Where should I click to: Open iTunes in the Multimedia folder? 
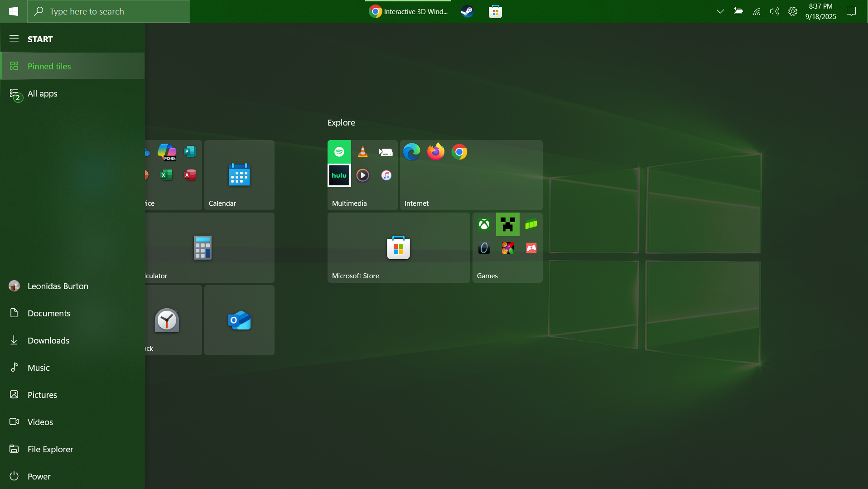tap(386, 175)
